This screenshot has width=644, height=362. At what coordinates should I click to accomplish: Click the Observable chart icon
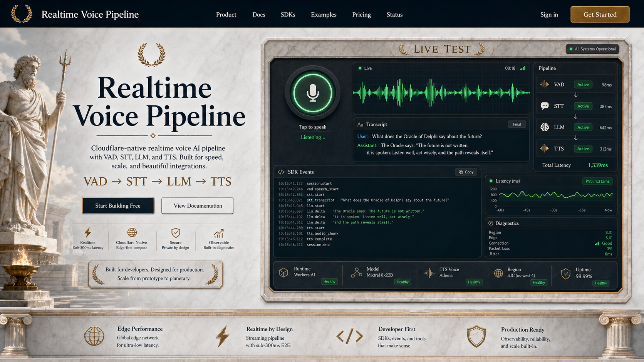point(219,233)
